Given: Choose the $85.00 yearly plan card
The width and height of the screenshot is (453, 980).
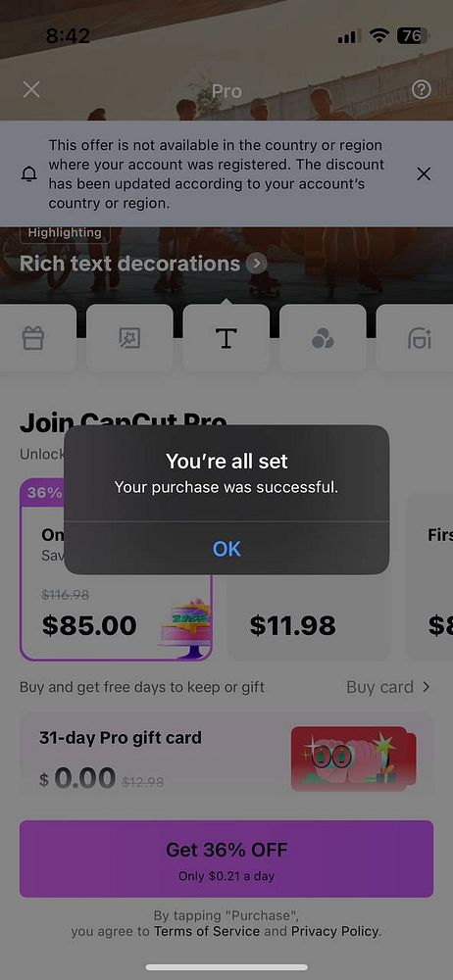Looking at the screenshot, I should tap(116, 570).
